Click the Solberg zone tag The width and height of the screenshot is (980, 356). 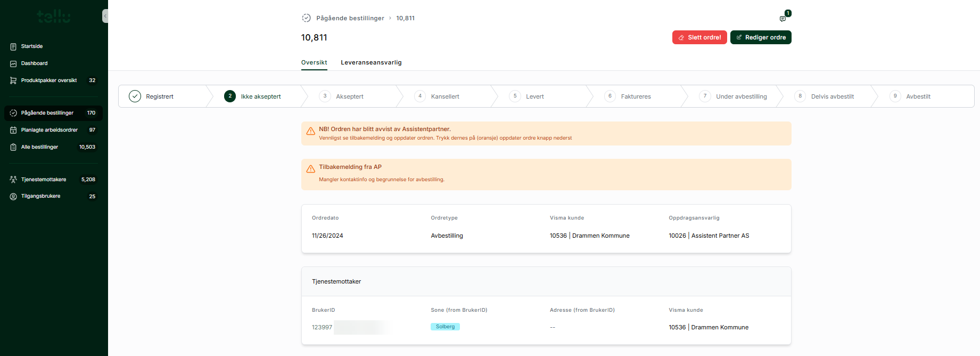click(x=445, y=327)
